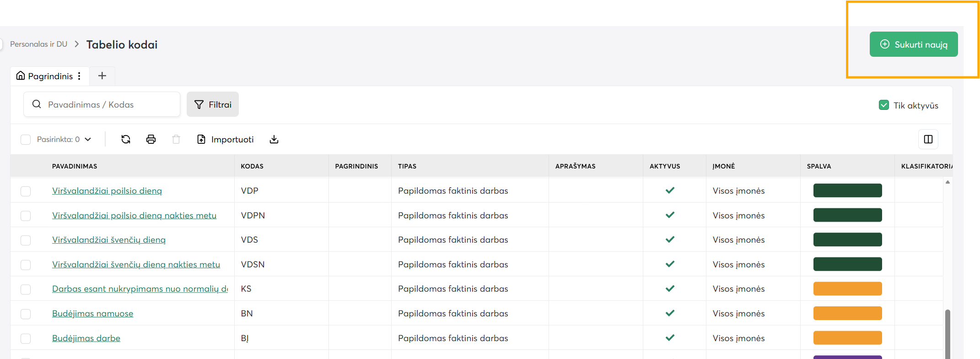Check the Budėjimas darbe row checkbox
This screenshot has height=359, width=980.
click(26, 338)
